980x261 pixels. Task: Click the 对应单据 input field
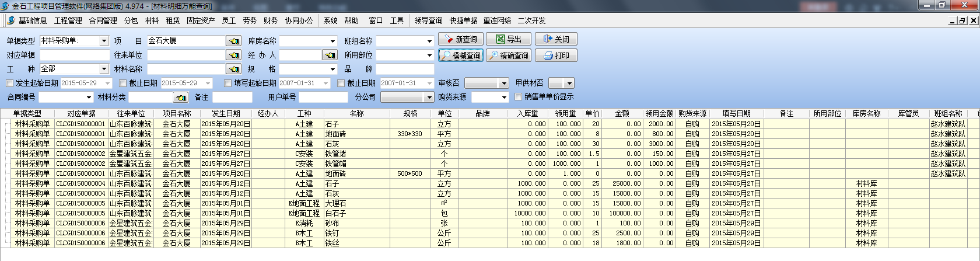point(75,55)
